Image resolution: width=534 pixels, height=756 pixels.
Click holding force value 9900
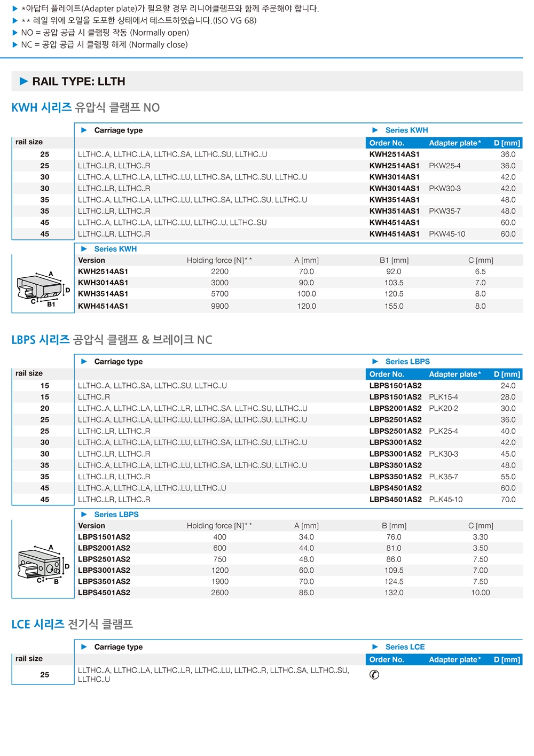[x=219, y=306]
